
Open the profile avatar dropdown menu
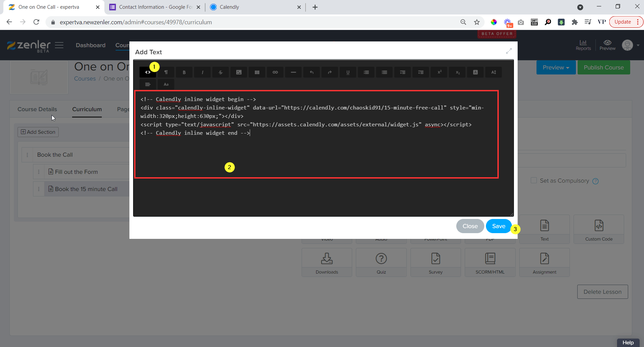coord(627,45)
